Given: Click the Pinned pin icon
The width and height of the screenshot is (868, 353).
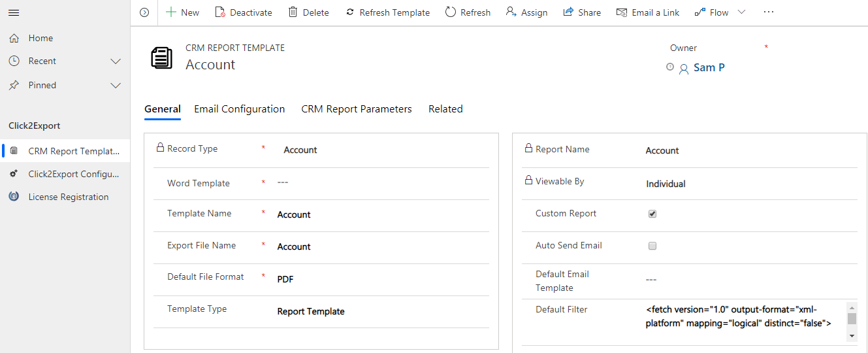Looking at the screenshot, I should pyautogui.click(x=14, y=85).
